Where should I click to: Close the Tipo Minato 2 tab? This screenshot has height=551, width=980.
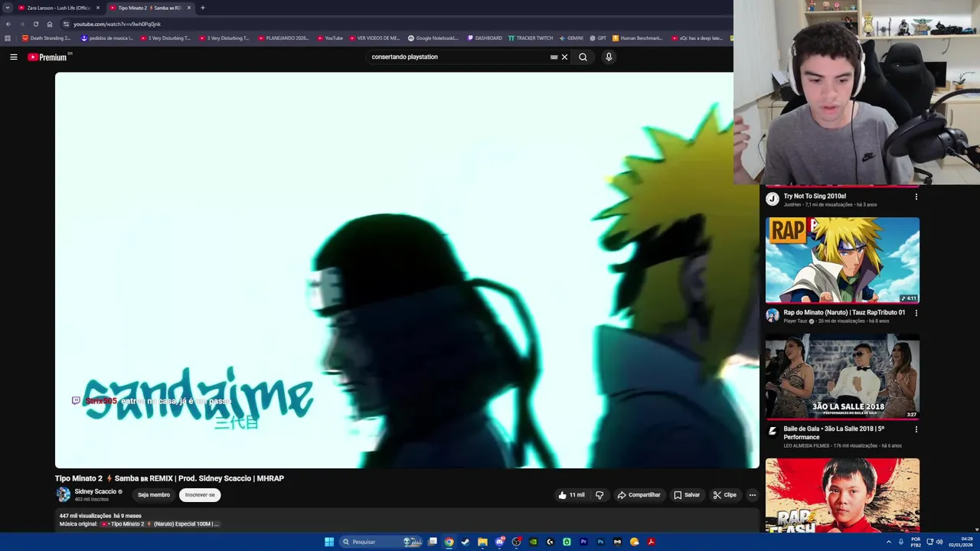[189, 8]
